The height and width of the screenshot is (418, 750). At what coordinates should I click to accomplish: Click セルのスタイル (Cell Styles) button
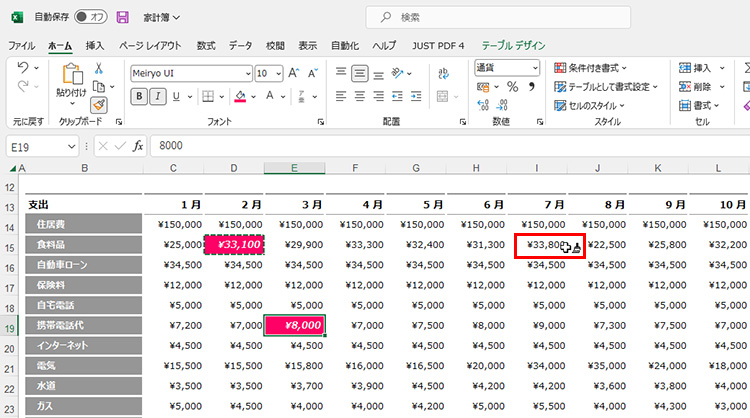click(592, 105)
